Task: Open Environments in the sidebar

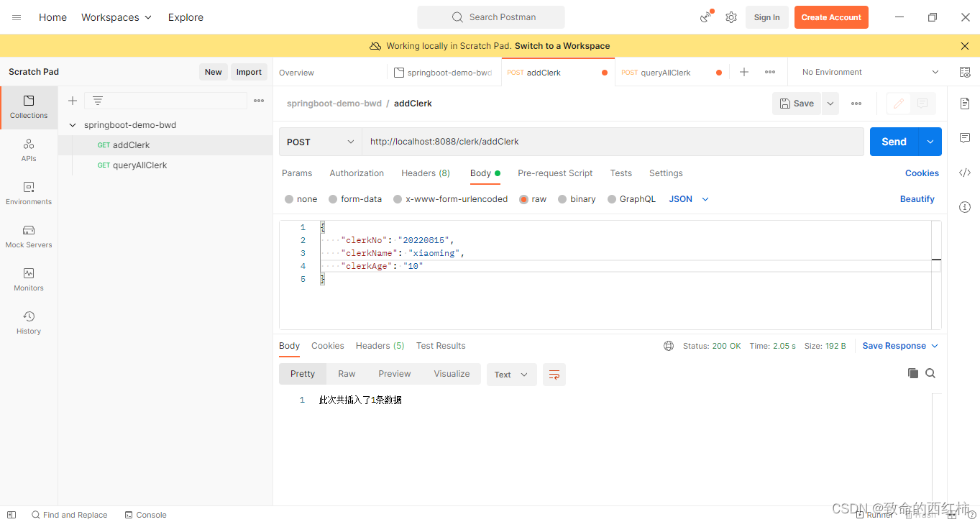Action: tap(29, 193)
